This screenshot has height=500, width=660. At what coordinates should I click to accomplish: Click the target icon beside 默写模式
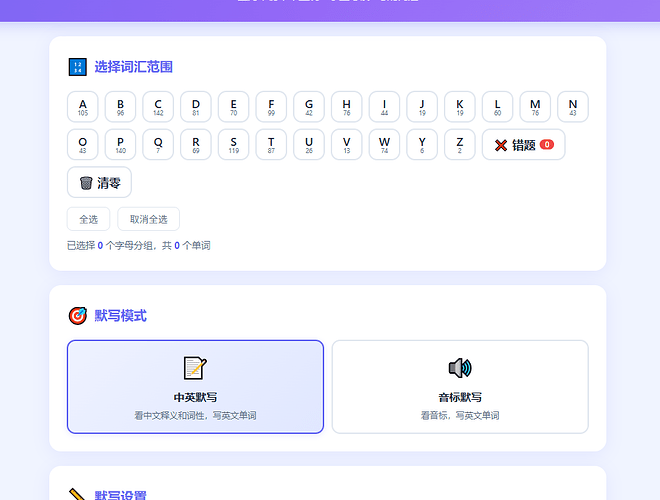click(x=77, y=316)
